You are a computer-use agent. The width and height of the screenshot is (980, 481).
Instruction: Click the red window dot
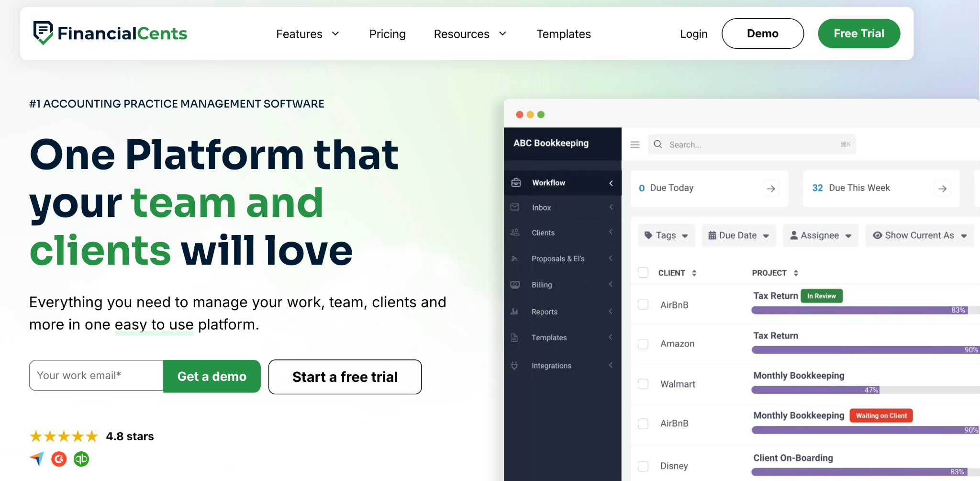coord(519,114)
